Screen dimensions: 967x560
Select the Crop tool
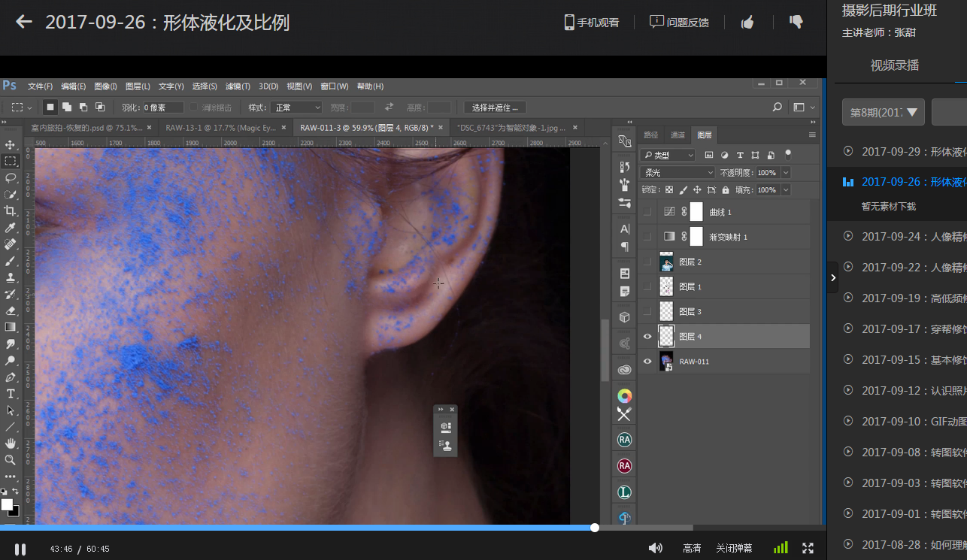tap(11, 211)
